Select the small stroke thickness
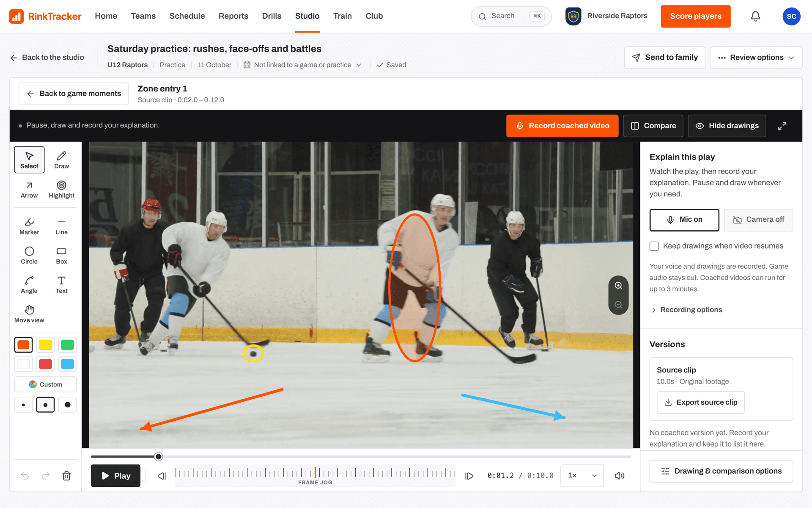 [x=23, y=405]
